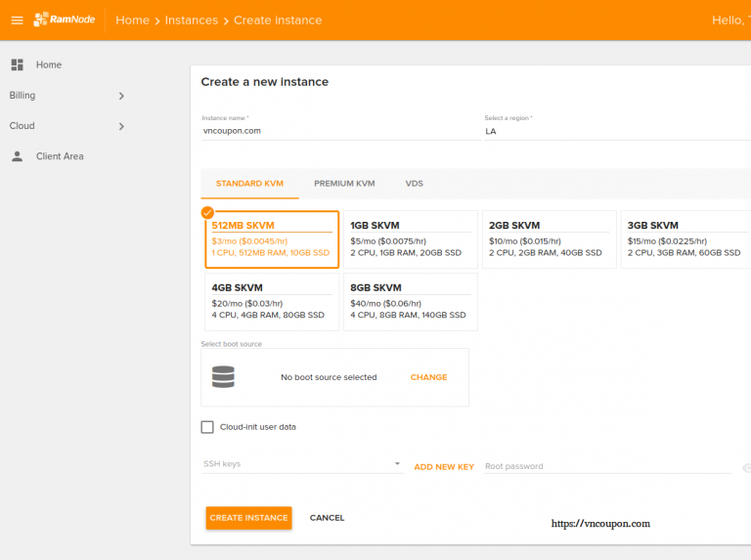
Task: Select the 512MB SKVM plan card
Action: tap(270, 239)
